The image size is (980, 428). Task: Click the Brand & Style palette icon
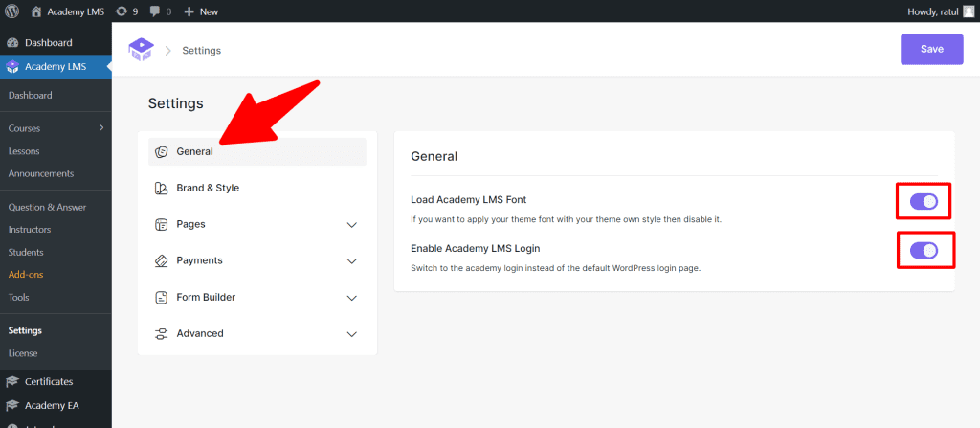pyautogui.click(x=161, y=188)
